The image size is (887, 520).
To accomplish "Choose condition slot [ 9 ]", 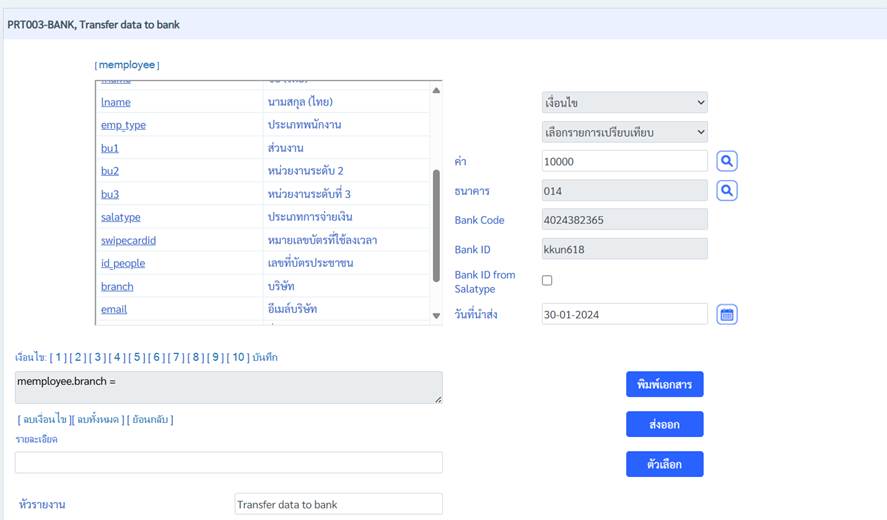I will pyautogui.click(x=216, y=357).
